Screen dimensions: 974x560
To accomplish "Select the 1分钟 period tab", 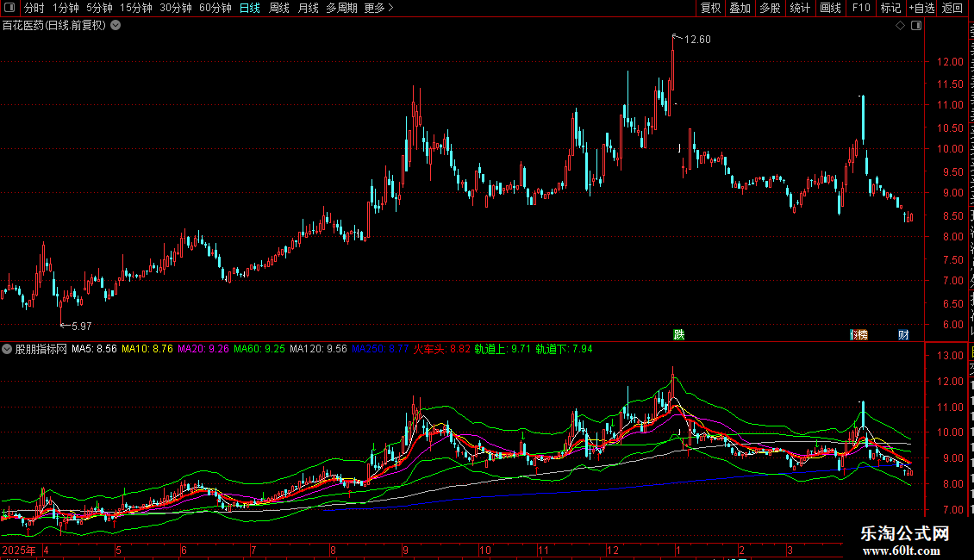I will click(66, 8).
